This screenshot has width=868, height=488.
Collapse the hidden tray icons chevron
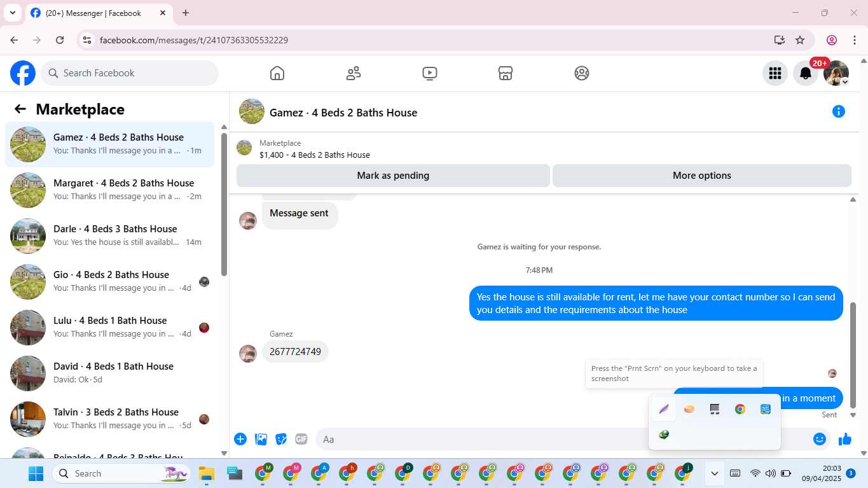coord(715,473)
